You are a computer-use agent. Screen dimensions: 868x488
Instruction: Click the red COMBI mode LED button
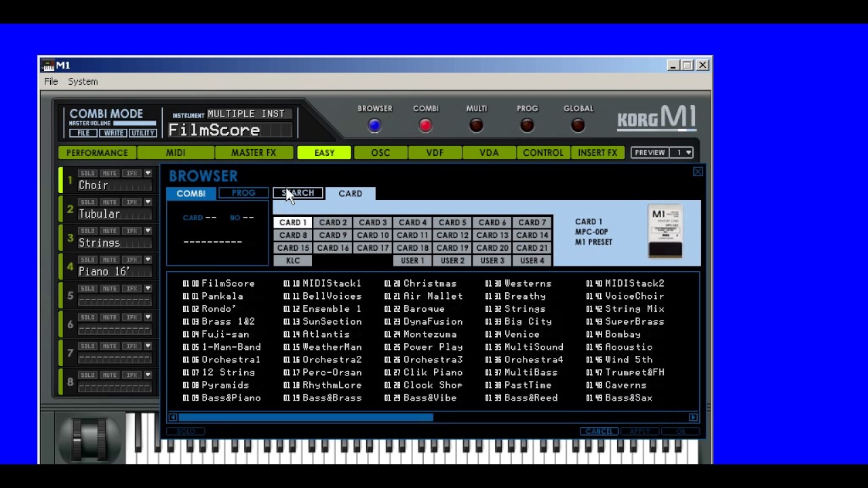425,125
